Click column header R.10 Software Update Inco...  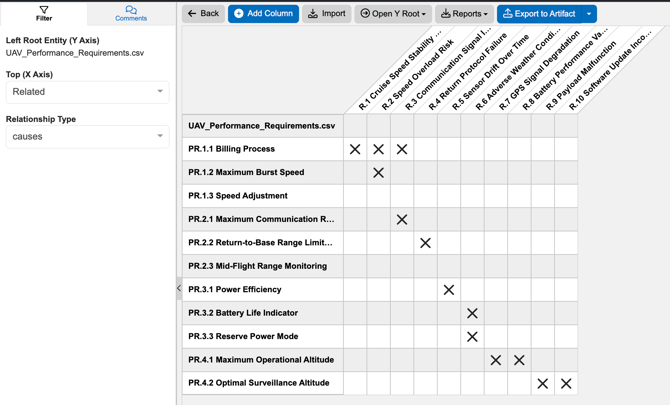click(610, 69)
